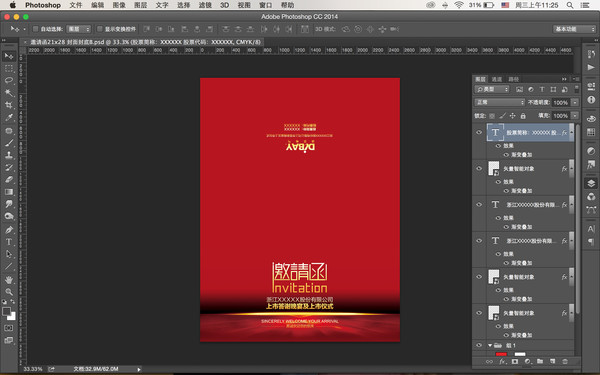Click the foreground color swatch

6,311
